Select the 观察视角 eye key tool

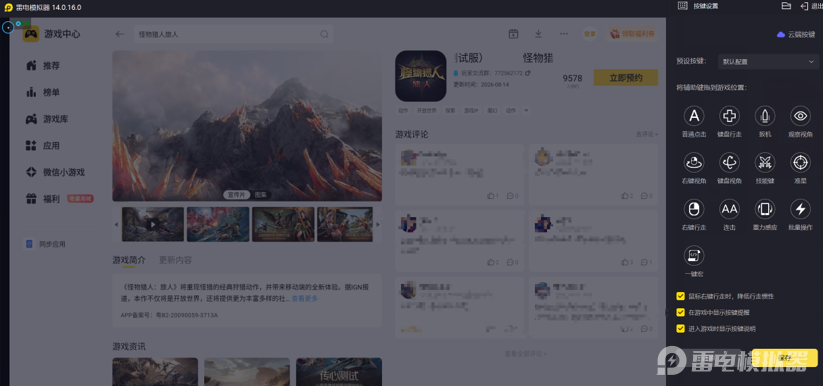800,116
